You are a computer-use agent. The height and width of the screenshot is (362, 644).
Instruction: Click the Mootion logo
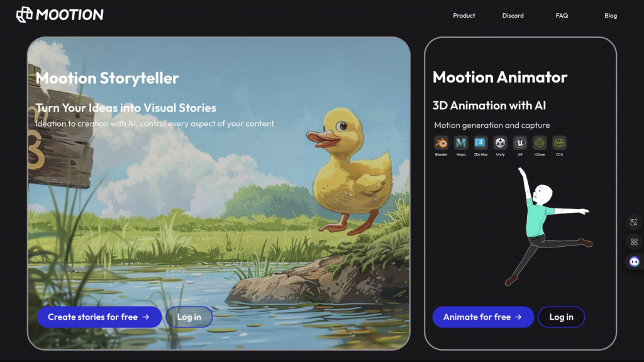(60, 15)
